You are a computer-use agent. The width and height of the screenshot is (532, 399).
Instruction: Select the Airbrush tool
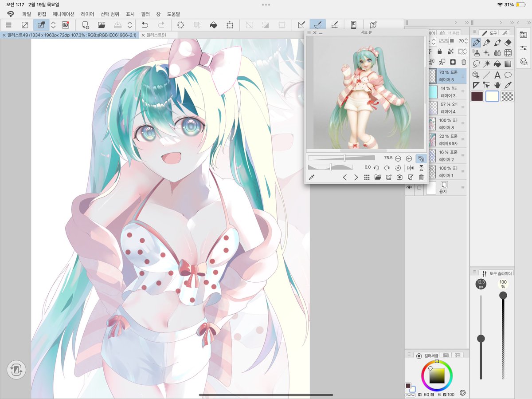[476, 53]
